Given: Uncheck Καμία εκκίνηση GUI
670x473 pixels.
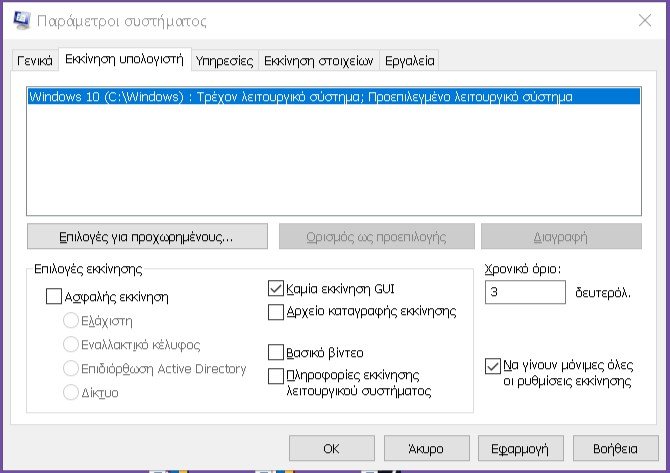Looking at the screenshot, I should pos(277,289).
